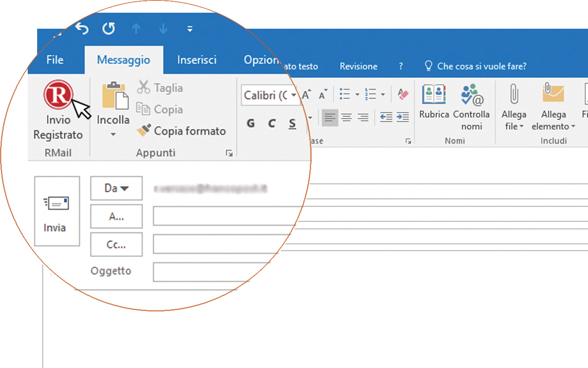Viewport: 588px width, 368px height.
Task: Open the File tab
Action: coord(55,60)
